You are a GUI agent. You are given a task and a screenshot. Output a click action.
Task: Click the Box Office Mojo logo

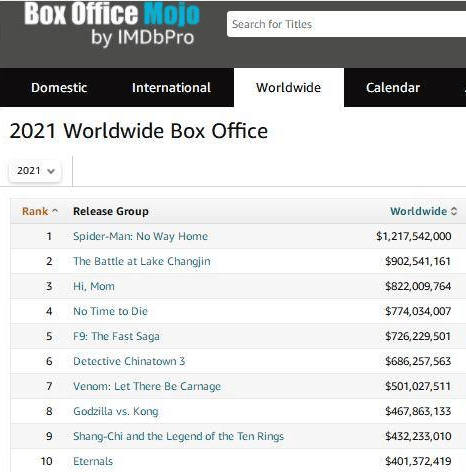coord(112,24)
